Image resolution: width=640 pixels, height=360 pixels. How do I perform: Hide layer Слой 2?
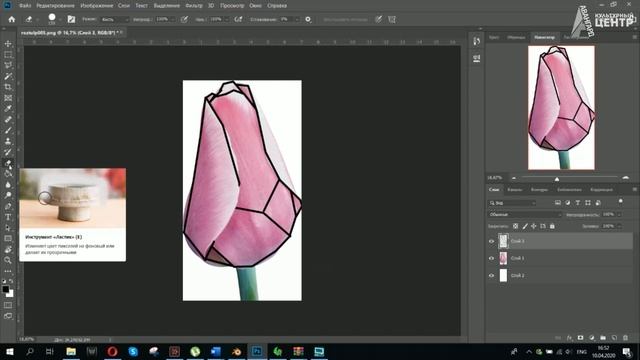click(491, 276)
